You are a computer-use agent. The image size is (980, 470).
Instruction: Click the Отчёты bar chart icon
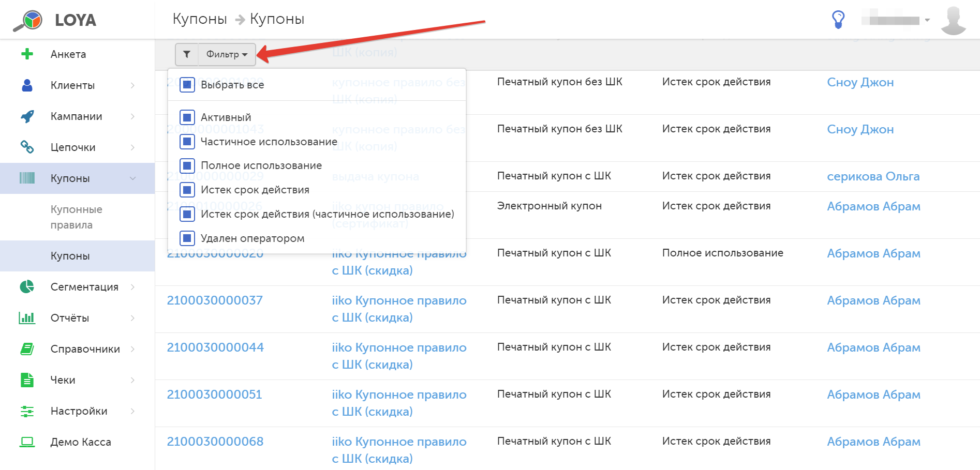click(27, 318)
